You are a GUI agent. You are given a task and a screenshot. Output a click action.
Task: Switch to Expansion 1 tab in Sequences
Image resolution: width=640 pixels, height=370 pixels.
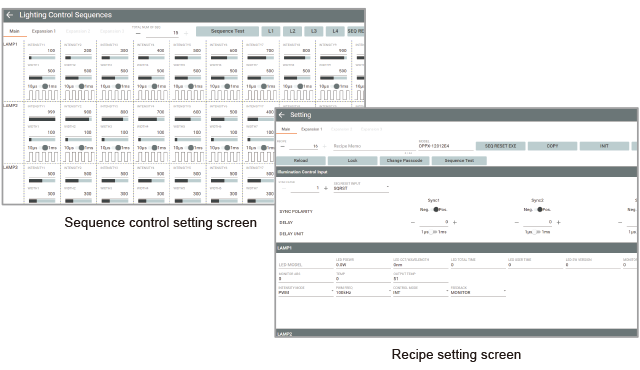coord(43,31)
